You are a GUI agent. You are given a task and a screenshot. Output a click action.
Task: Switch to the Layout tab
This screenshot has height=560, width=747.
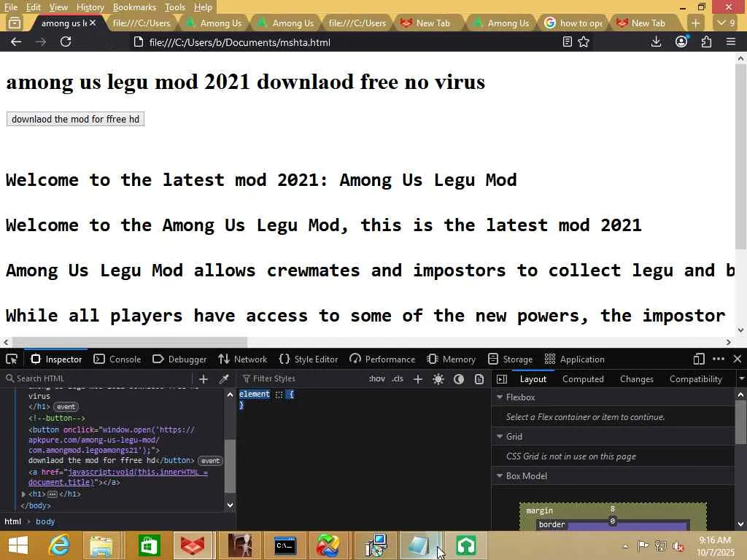click(533, 378)
